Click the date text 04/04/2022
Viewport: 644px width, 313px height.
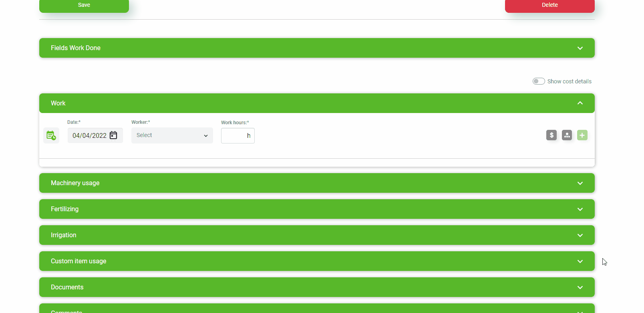click(x=89, y=136)
